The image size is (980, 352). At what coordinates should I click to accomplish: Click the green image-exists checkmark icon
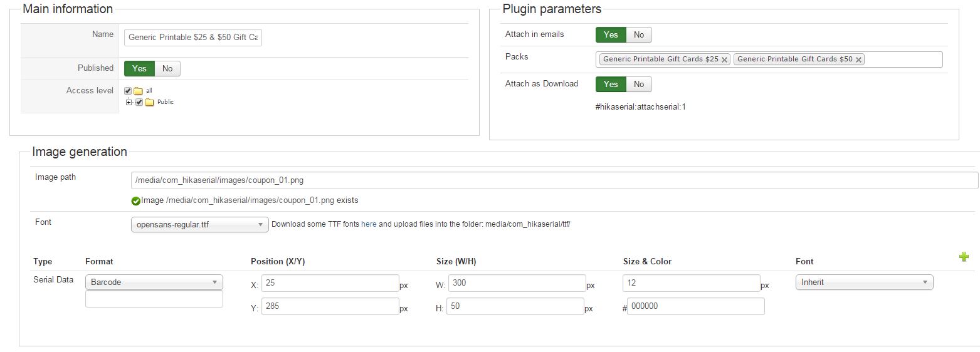(x=135, y=201)
